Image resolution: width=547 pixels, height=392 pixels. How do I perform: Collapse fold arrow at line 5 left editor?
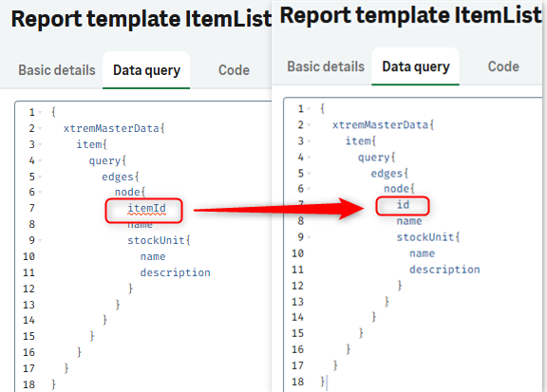pyautogui.click(x=40, y=177)
